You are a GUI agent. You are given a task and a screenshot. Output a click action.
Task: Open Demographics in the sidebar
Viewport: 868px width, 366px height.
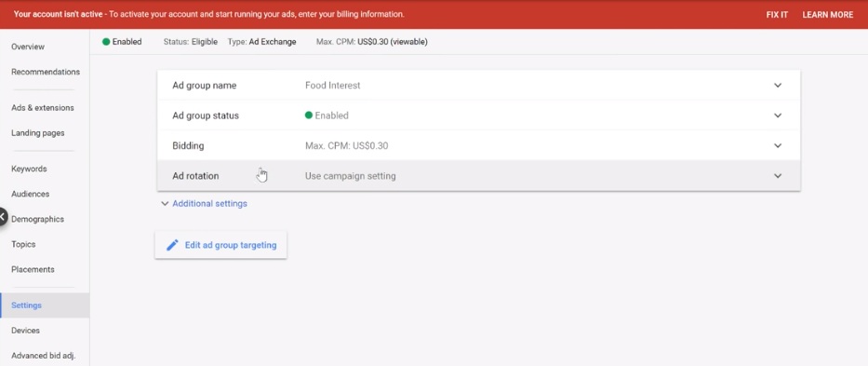[37, 219]
